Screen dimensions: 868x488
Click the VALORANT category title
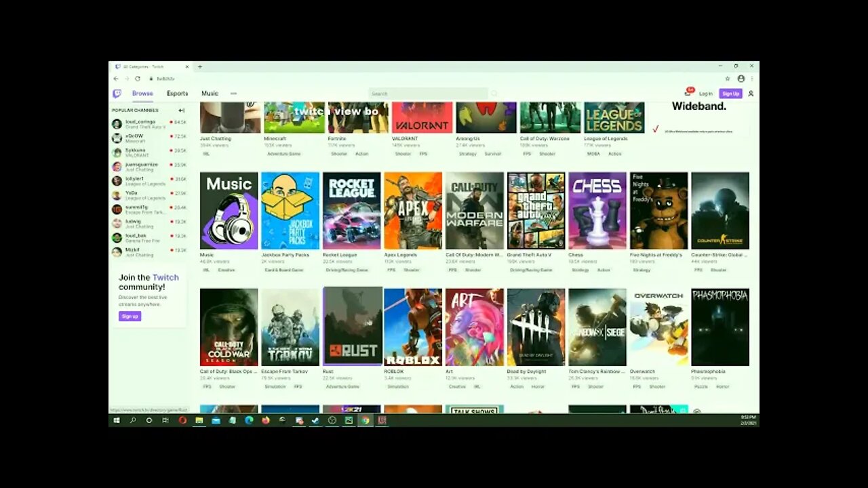(406, 139)
